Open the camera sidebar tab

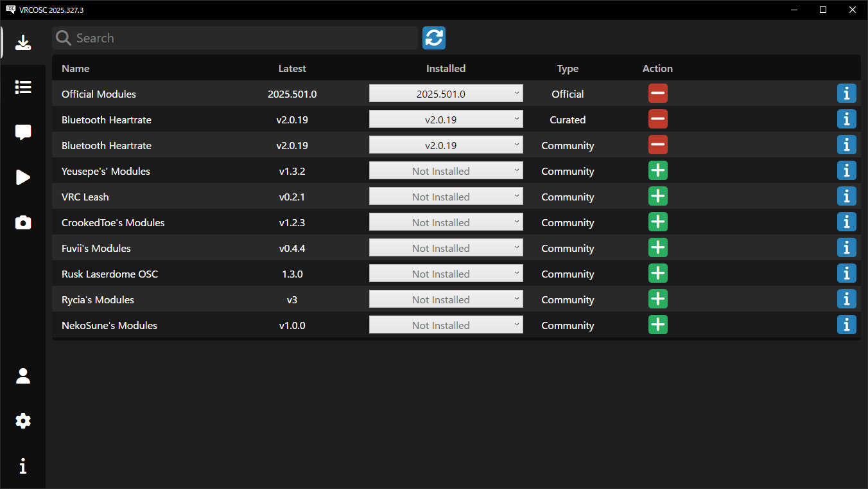[23, 222]
